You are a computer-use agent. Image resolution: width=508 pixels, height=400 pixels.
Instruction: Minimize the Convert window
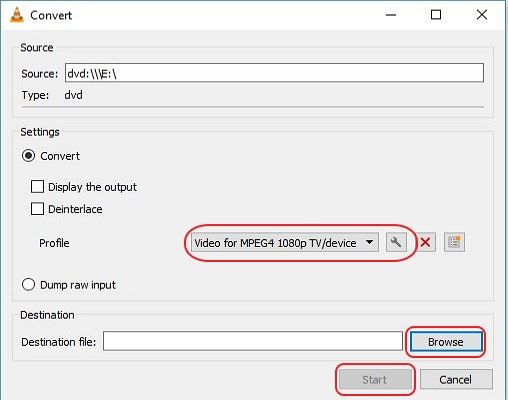[391, 15]
